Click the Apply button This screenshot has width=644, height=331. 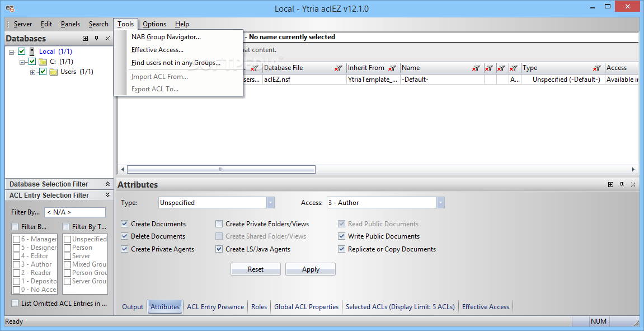click(x=311, y=269)
